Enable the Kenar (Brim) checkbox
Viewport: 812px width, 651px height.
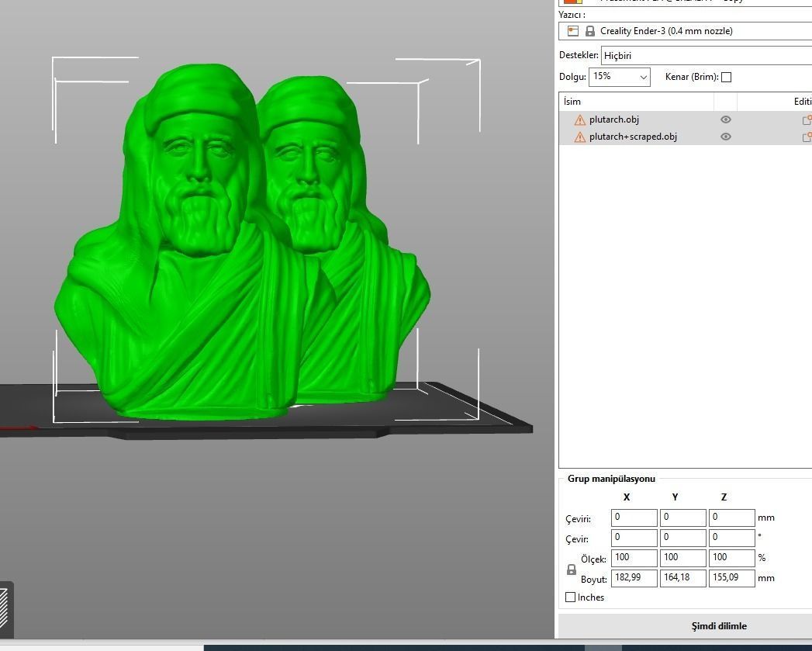727,78
